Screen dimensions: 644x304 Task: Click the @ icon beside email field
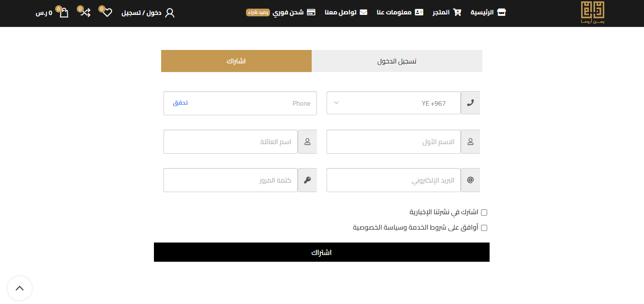(x=470, y=180)
